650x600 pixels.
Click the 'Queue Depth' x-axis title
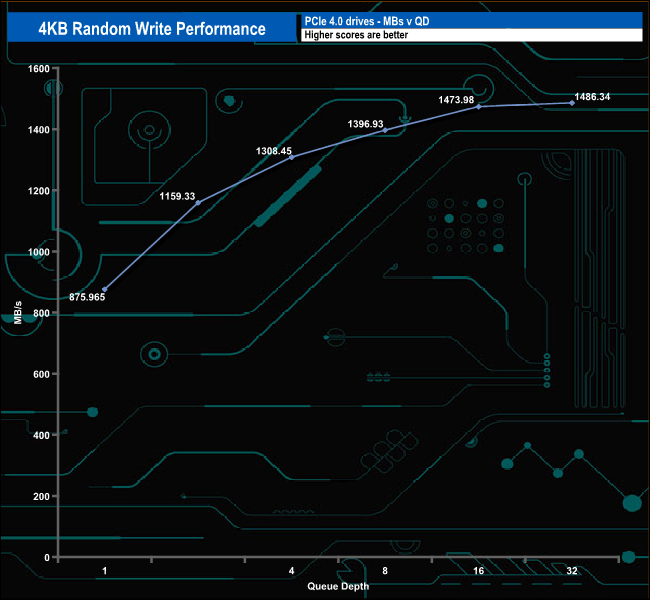(338, 586)
